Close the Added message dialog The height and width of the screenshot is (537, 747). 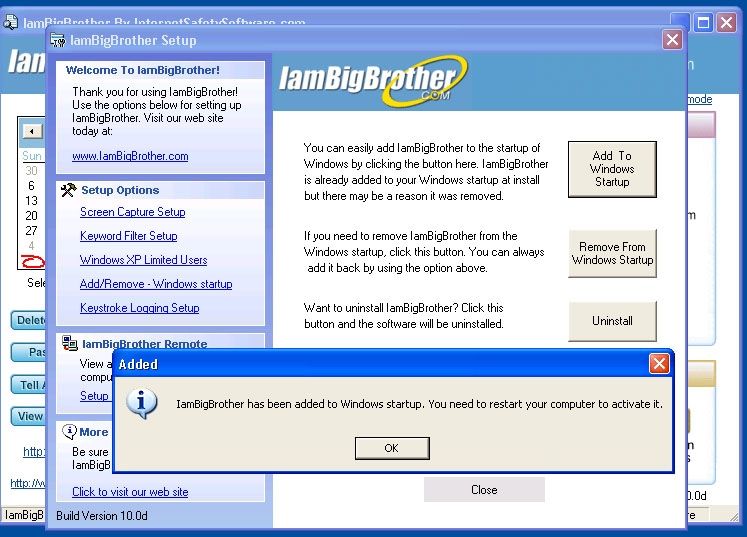(659, 364)
